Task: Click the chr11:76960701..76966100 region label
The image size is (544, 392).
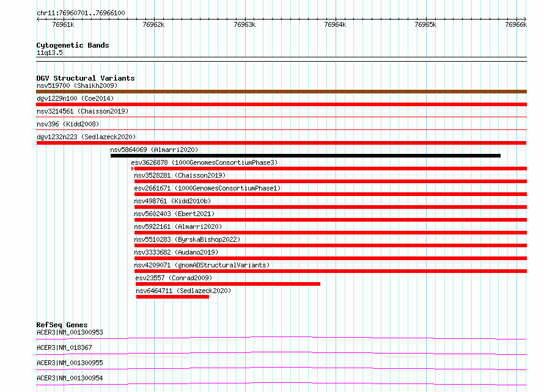Action: point(81,13)
